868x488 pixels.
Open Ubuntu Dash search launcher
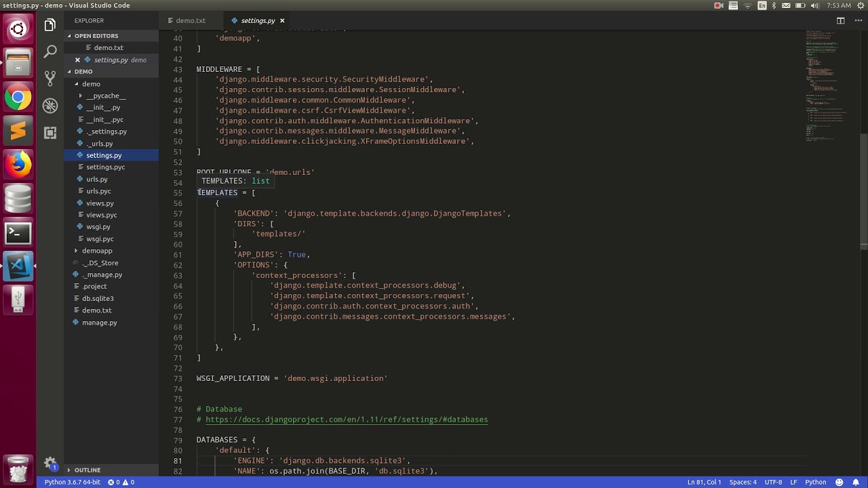[18, 29]
